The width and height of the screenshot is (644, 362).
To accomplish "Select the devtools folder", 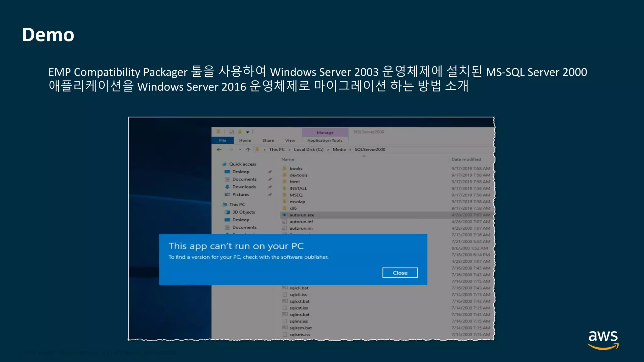I will [298, 175].
